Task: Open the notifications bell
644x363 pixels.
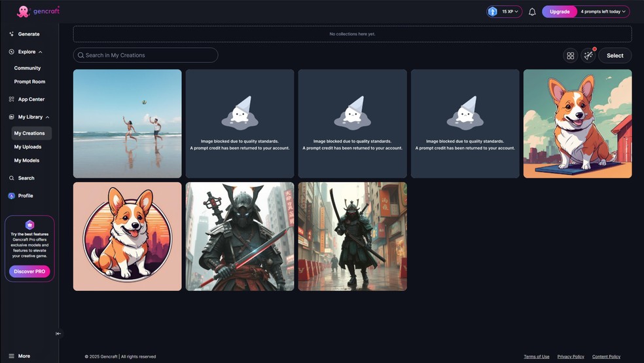Action: pyautogui.click(x=532, y=12)
